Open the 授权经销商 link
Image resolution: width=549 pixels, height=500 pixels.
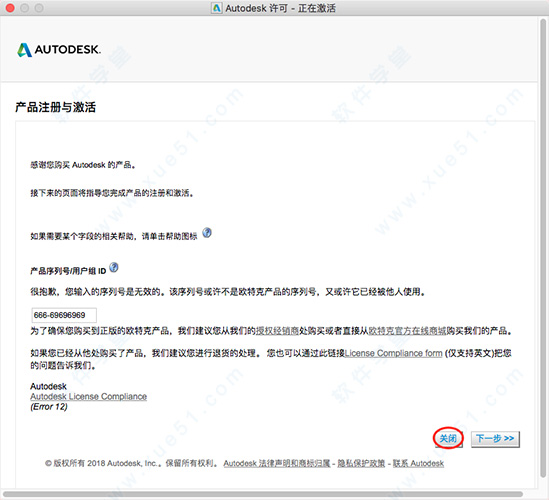277,331
